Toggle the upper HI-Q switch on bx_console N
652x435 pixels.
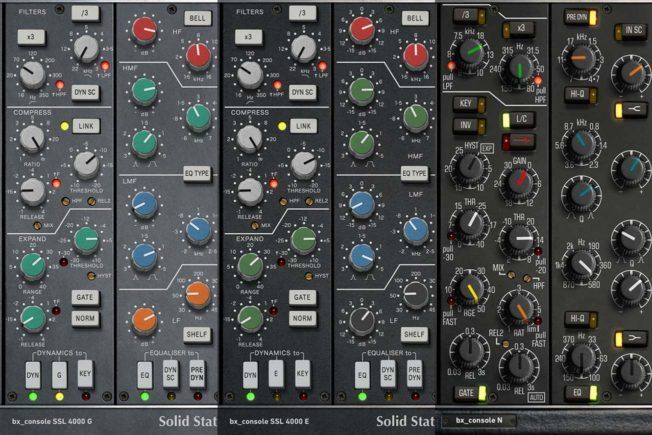tap(581, 94)
